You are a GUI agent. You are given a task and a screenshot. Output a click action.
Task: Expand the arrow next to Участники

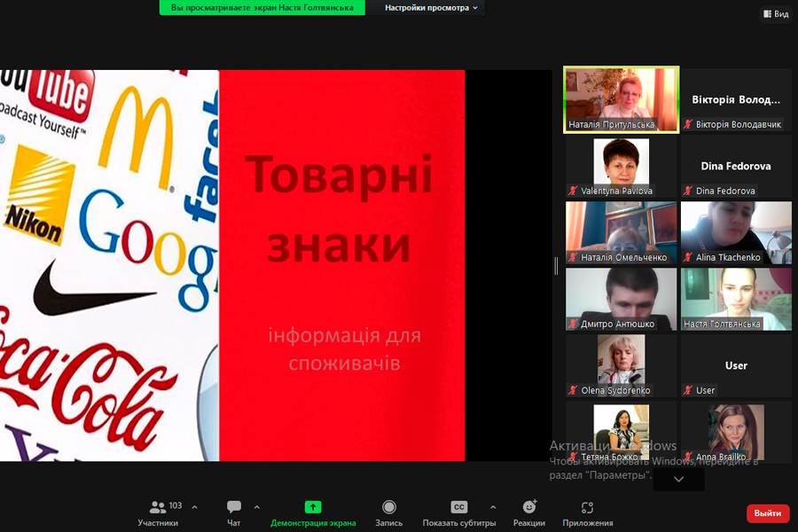(x=194, y=507)
